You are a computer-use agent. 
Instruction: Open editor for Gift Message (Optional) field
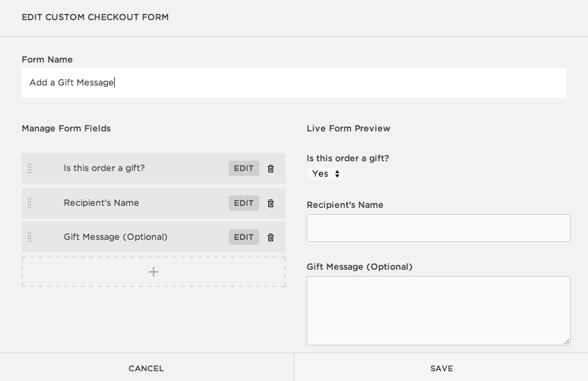click(243, 237)
